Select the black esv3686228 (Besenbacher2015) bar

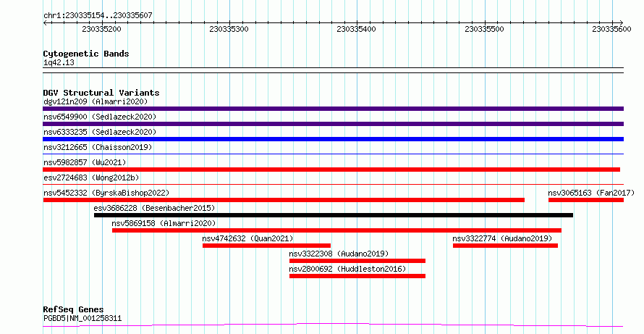pyautogui.click(x=334, y=215)
